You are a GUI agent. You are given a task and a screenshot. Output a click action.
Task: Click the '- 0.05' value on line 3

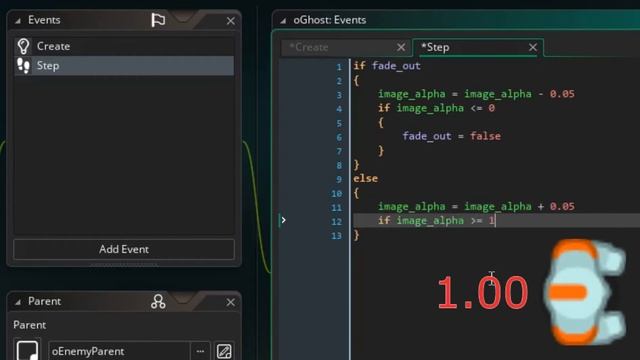point(556,94)
